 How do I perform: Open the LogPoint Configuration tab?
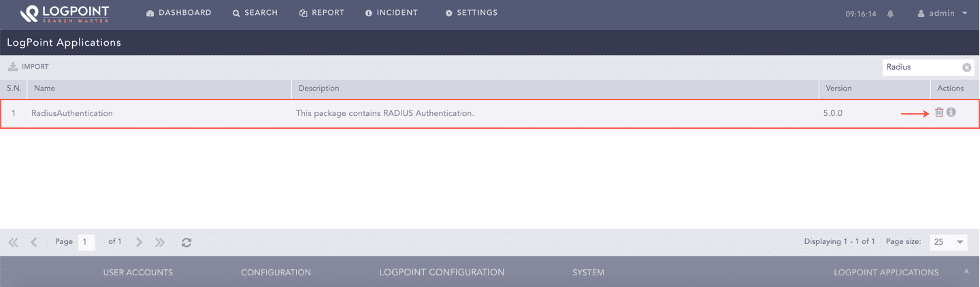(442, 273)
